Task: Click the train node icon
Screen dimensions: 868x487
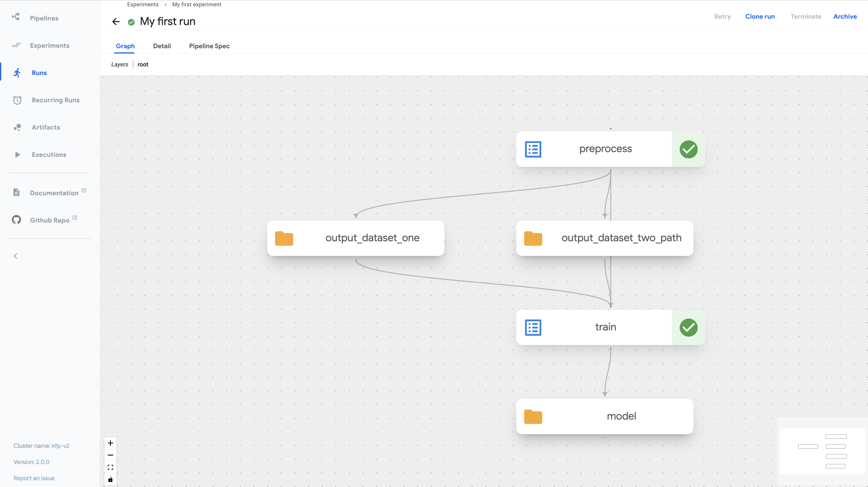Action: tap(532, 327)
